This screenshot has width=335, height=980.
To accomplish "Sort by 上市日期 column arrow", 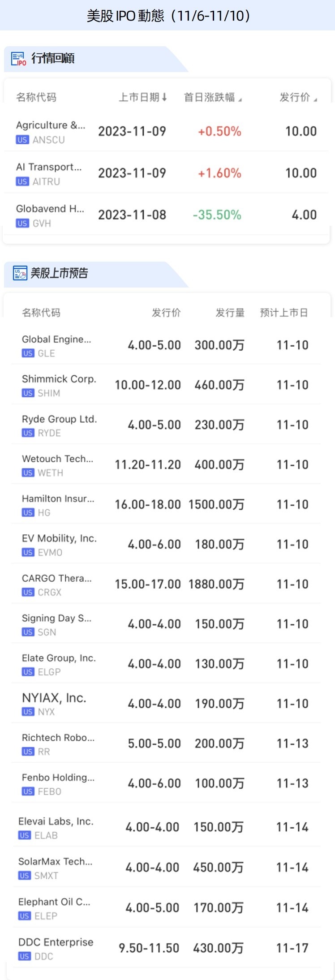I will (x=164, y=97).
